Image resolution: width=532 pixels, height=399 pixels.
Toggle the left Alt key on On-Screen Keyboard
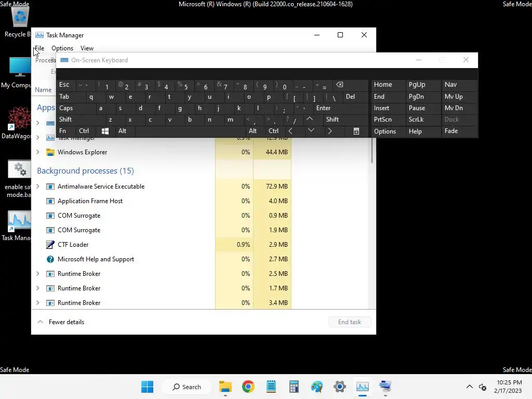[125, 131]
